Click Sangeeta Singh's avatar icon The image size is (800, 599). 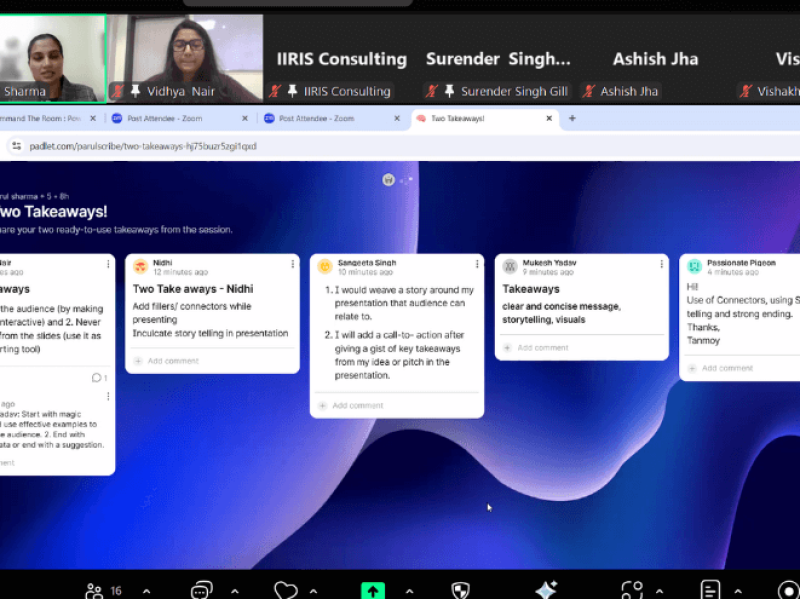coord(325,266)
